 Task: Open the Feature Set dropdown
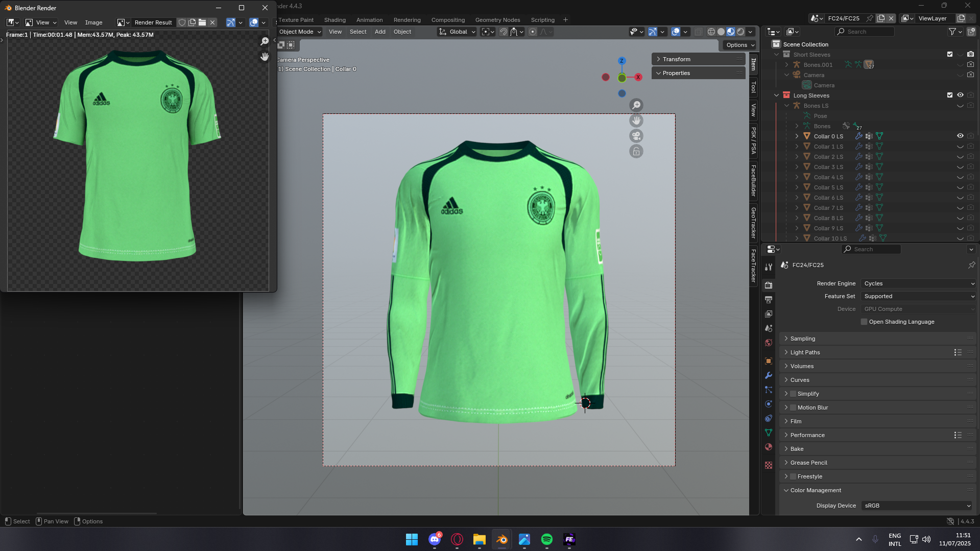coord(919,296)
